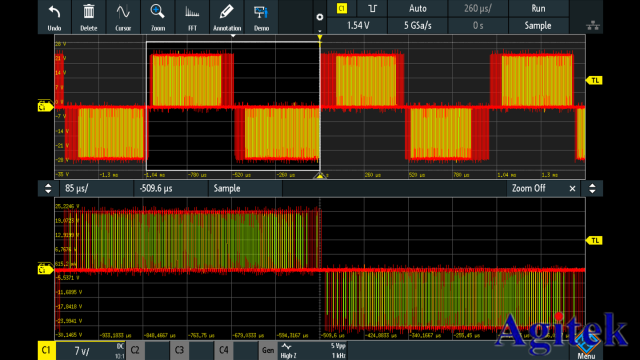Toggle channel C3 on
The image size is (640, 360).
tap(179, 350)
